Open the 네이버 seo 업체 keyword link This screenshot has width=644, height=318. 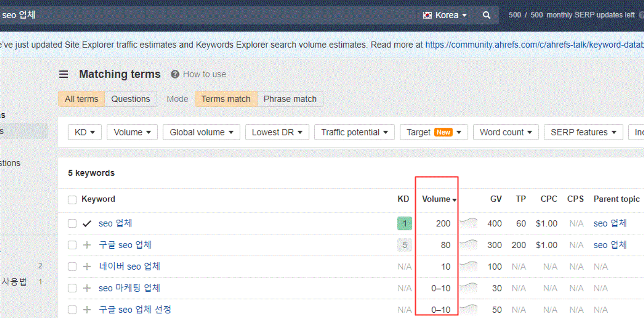click(x=130, y=266)
